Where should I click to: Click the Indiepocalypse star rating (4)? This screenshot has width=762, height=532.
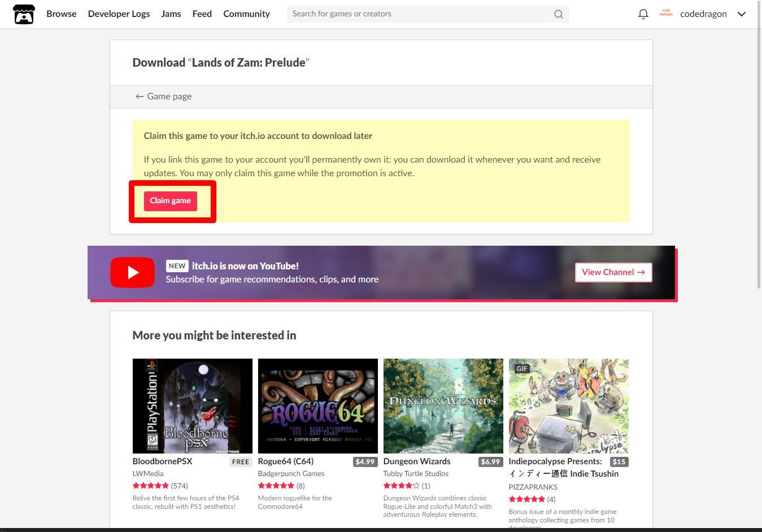click(x=532, y=499)
